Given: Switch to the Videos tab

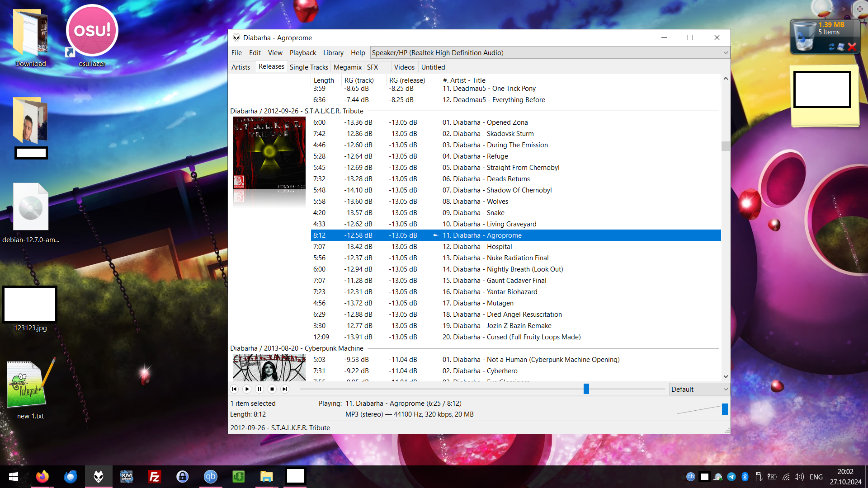Looking at the screenshot, I should pos(404,67).
